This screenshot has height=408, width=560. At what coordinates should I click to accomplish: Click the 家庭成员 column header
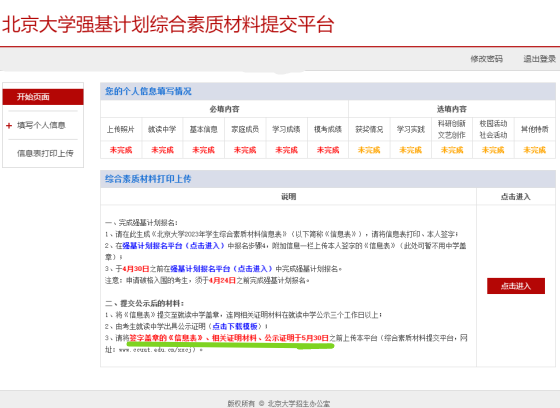click(245, 129)
